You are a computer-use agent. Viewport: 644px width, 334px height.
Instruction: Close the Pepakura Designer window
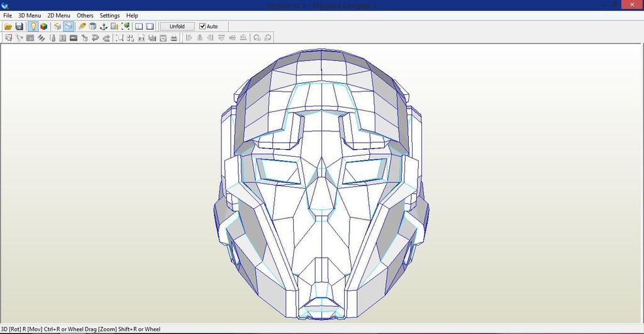633,5
